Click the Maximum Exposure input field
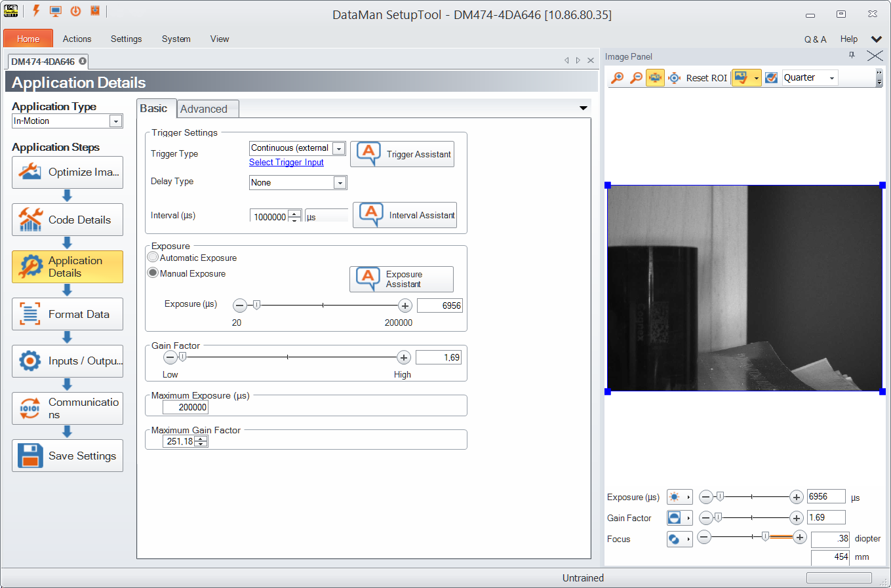The width and height of the screenshot is (891, 588). click(x=186, y=407)
